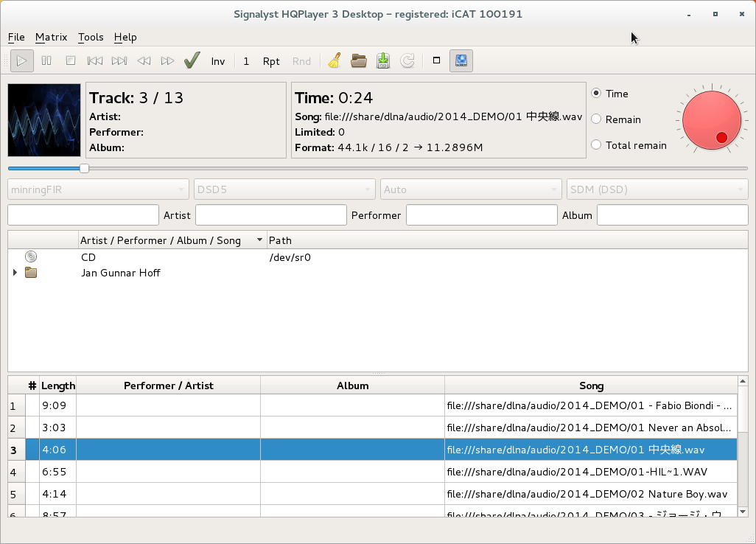The image size is (756, 544).
Task: Fast forward the current song
Action: (x=167, y=60)
